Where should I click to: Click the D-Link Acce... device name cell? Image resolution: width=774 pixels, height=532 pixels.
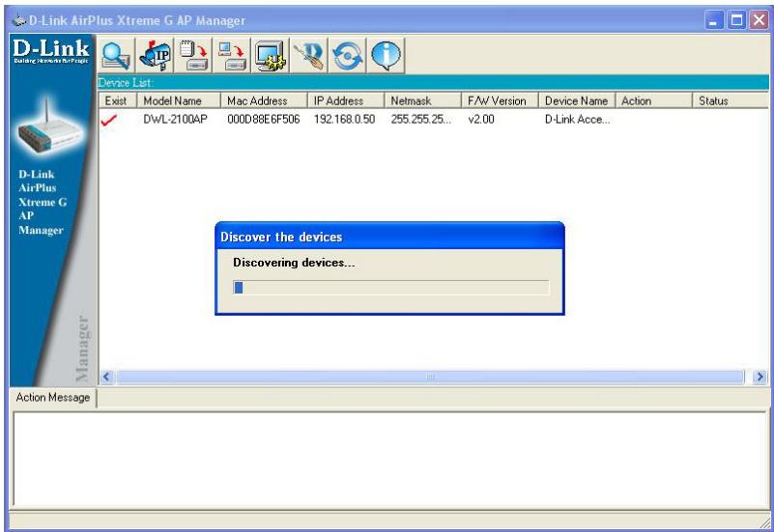[x=578, y=120]
